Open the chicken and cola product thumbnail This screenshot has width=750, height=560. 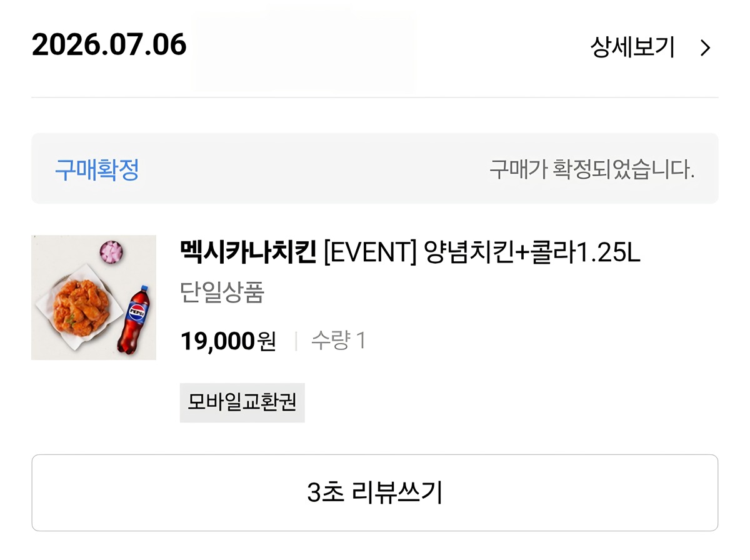[94, 297]
